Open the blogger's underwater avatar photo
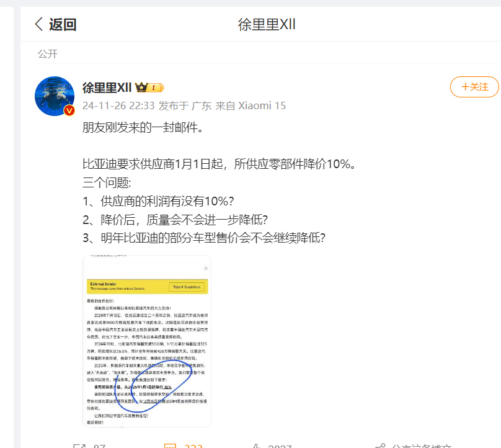 tap(55, 96)
